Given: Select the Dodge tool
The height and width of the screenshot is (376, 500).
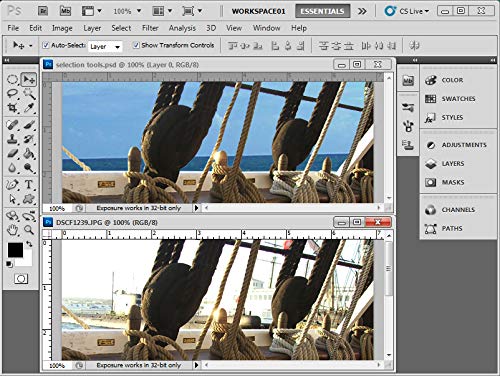Looking at the screenshot, I should [x=29, y=168].
